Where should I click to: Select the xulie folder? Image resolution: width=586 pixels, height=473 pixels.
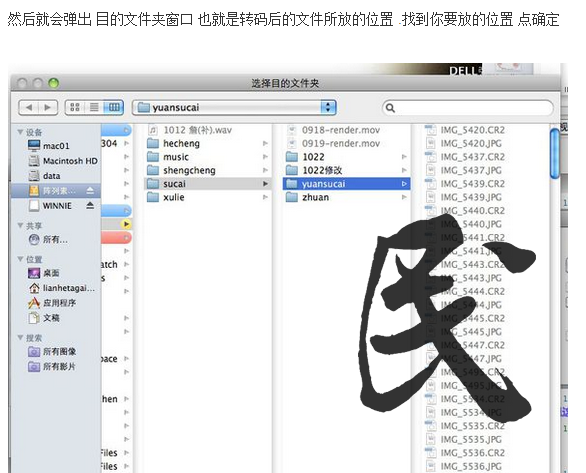click(166, 197)
